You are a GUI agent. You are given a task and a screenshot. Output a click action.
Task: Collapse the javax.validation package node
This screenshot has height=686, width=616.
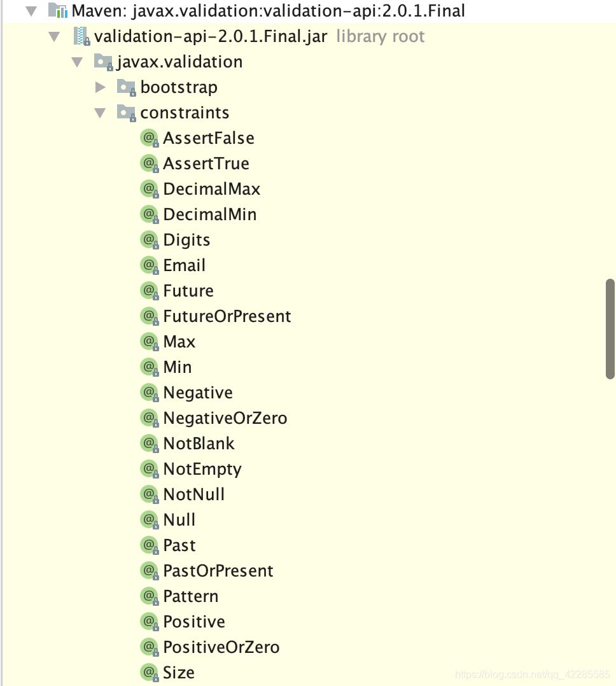pos(78,61)
